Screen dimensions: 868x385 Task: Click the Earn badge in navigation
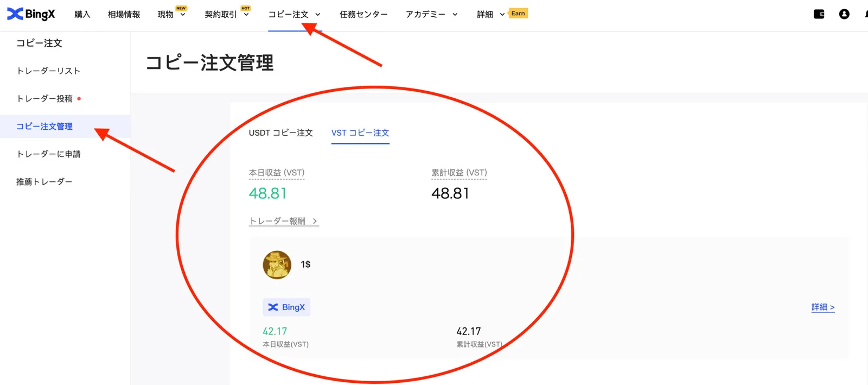518,13
